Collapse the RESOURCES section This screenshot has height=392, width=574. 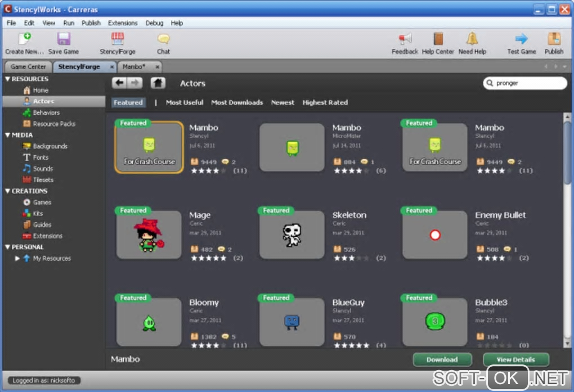click(x=7, y=79)
